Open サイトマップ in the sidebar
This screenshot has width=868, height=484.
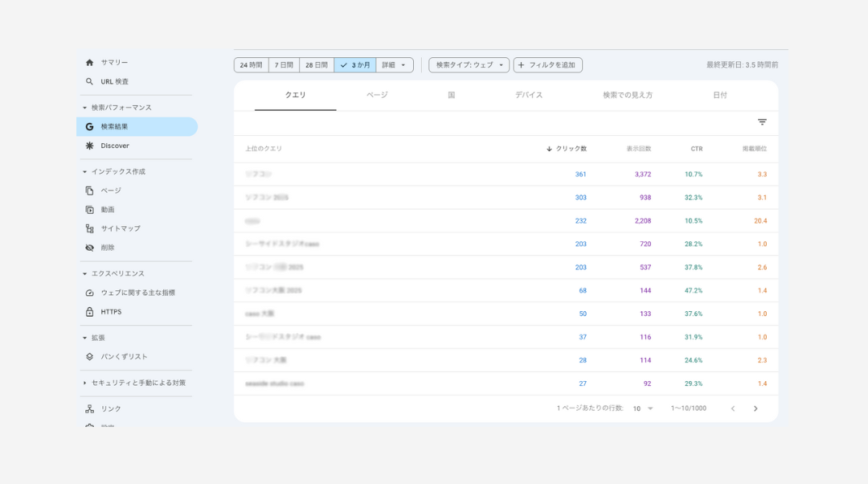click(x=121, y=228)
